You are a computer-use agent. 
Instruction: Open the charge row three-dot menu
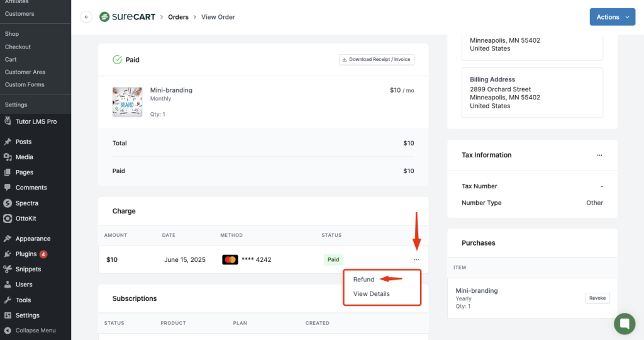point(416,259)
